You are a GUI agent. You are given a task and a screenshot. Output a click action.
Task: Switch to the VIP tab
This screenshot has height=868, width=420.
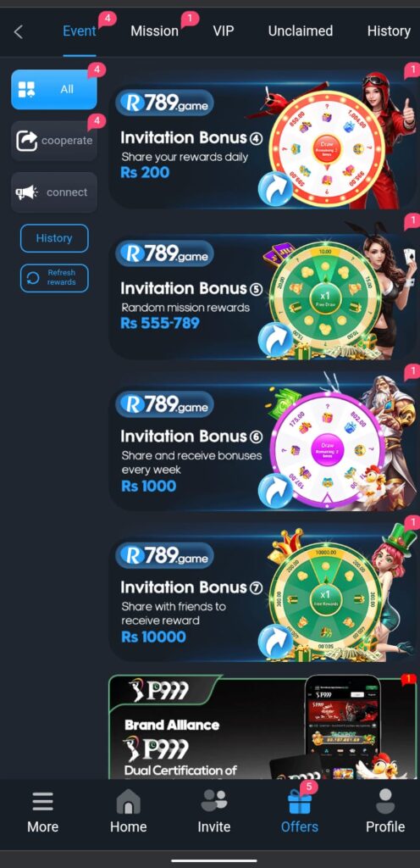[225, 31]
